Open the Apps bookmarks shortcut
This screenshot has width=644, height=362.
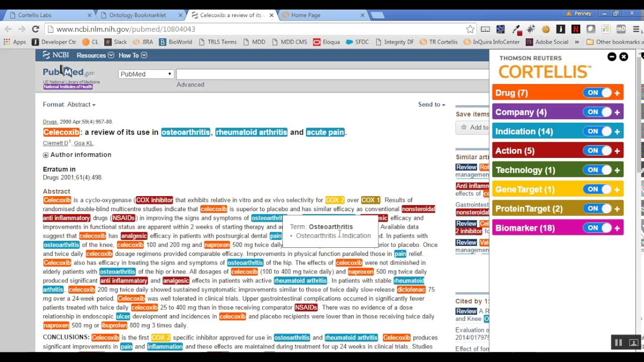click(15, 42)
